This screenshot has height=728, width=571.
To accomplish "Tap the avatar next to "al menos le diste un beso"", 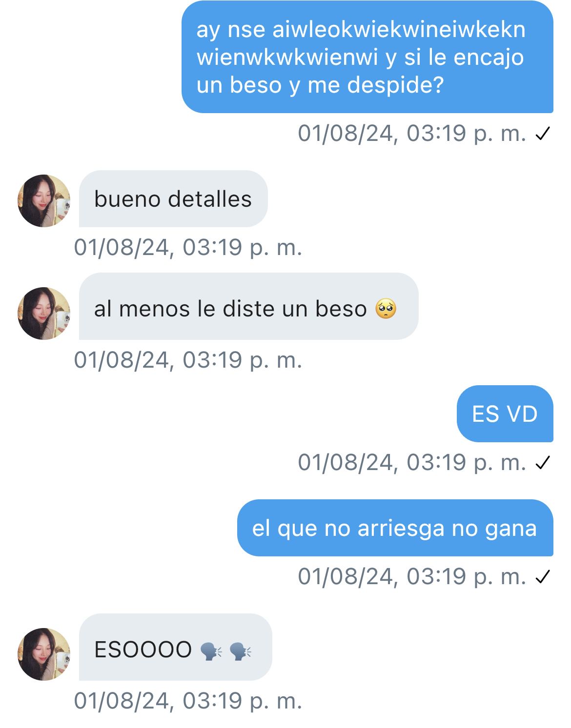I will [44, 314].
